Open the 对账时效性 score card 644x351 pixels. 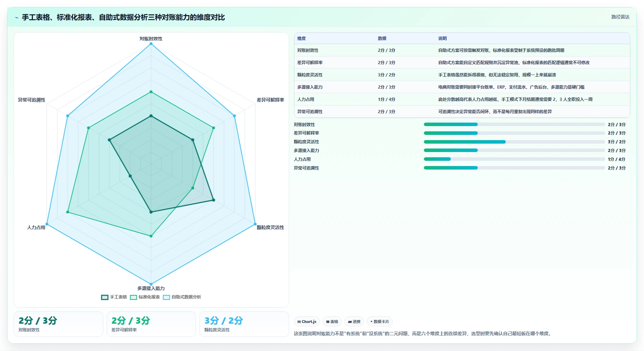click(x=58, y=324)
